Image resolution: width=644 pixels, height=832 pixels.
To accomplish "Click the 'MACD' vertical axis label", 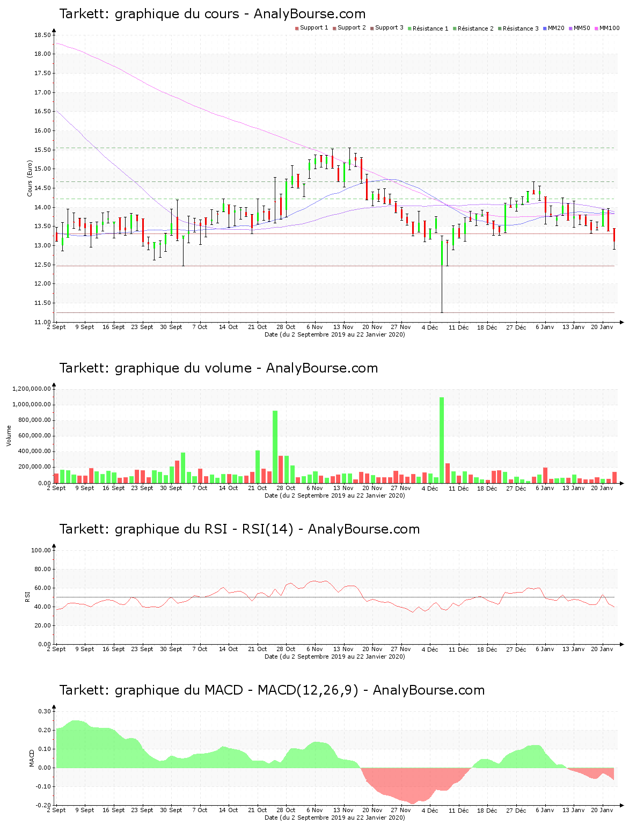I will [32, 758].
